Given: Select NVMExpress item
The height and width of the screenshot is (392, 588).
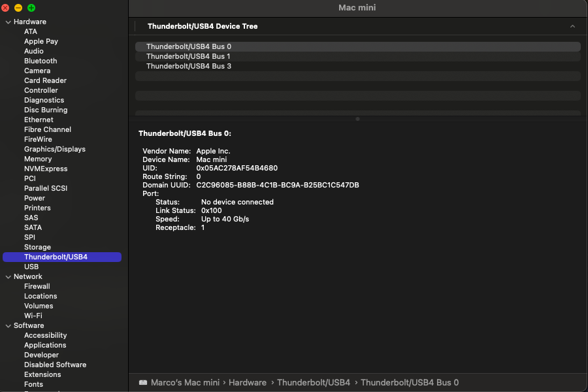Looking at the screenshot, I should (x=46, y=169).
